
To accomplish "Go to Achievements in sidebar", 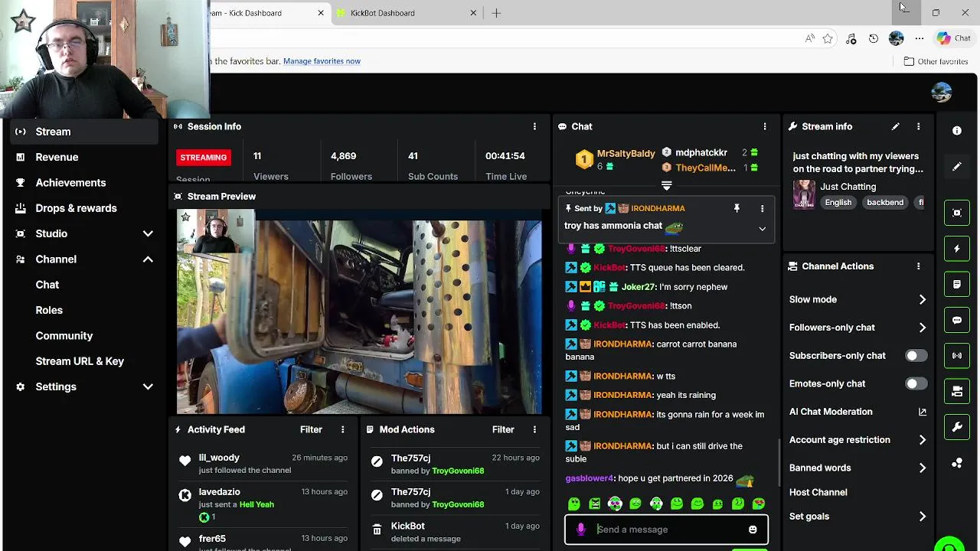I will pyautogui.click(x=70, y=182).
